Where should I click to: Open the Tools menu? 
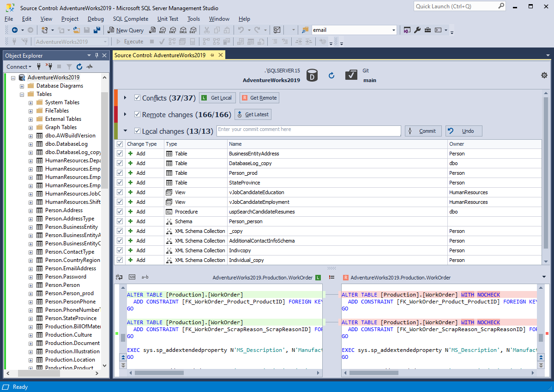pyautogui.click(x=193, y=19)
